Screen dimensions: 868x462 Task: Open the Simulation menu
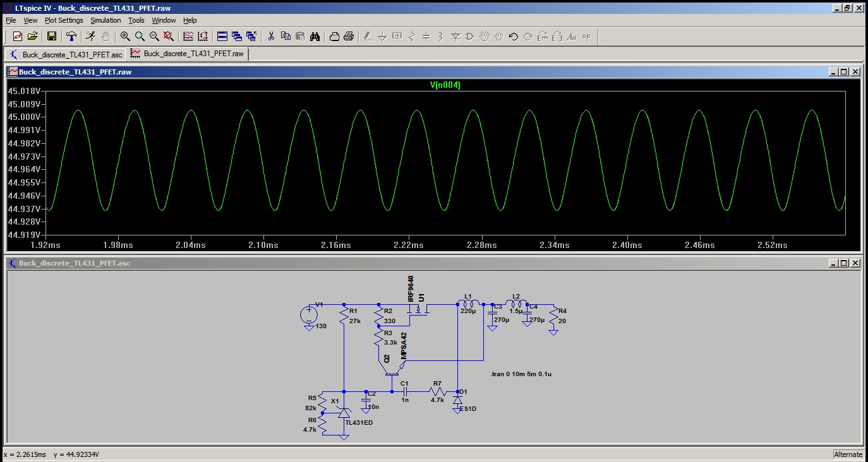coord(105,20)
